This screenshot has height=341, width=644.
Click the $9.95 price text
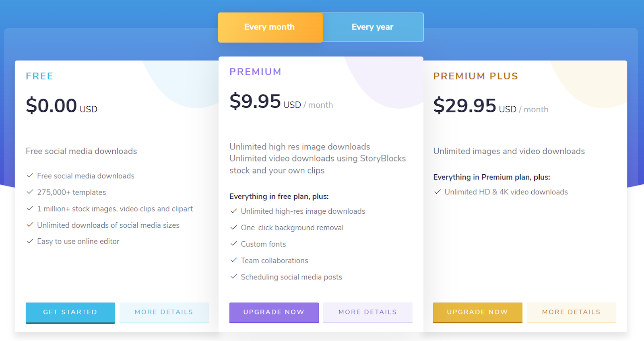click(255, 101)
